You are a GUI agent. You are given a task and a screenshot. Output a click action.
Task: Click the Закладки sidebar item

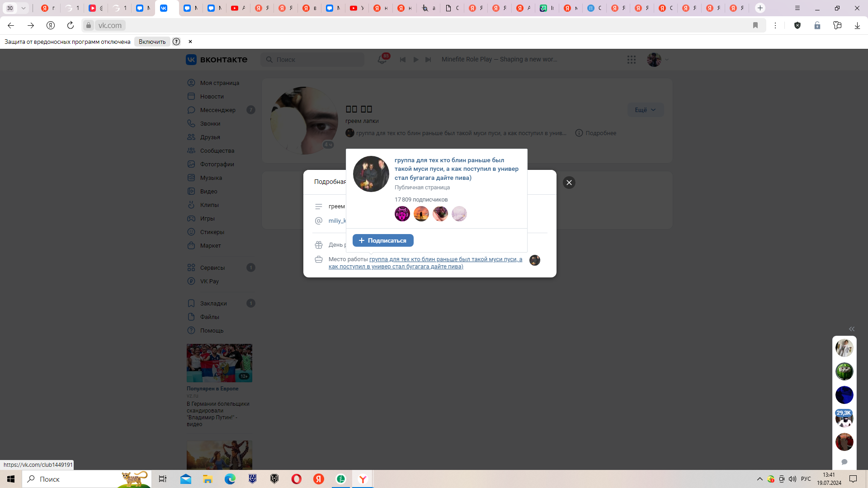(213, 304)
